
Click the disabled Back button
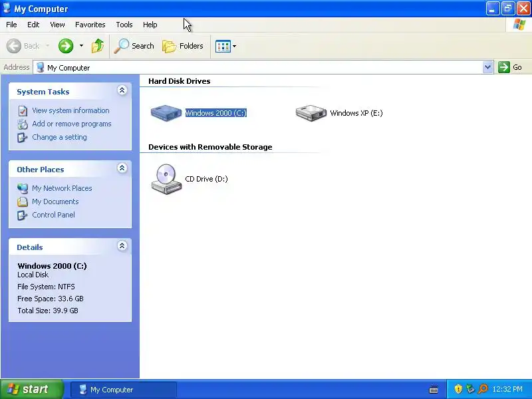pos(28,46)
